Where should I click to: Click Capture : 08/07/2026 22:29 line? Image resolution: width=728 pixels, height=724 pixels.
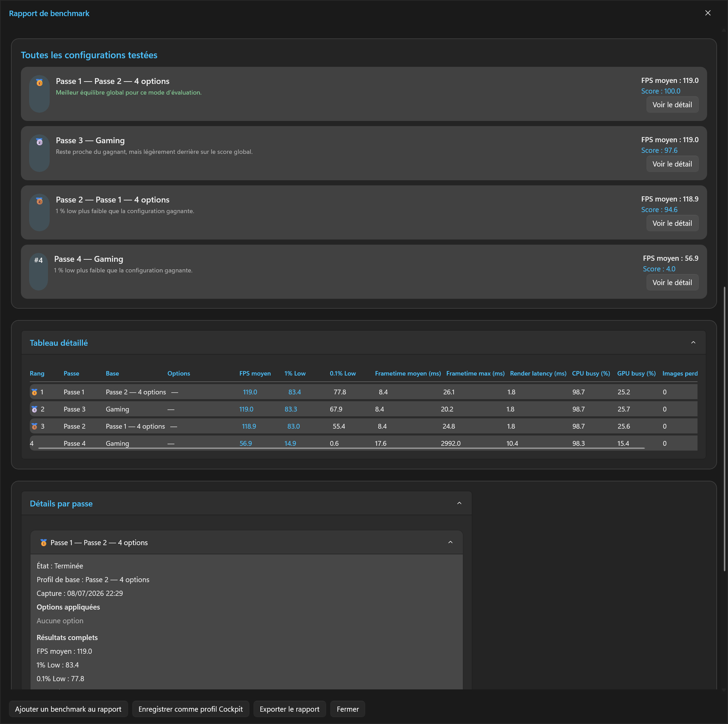pos(79,593)
